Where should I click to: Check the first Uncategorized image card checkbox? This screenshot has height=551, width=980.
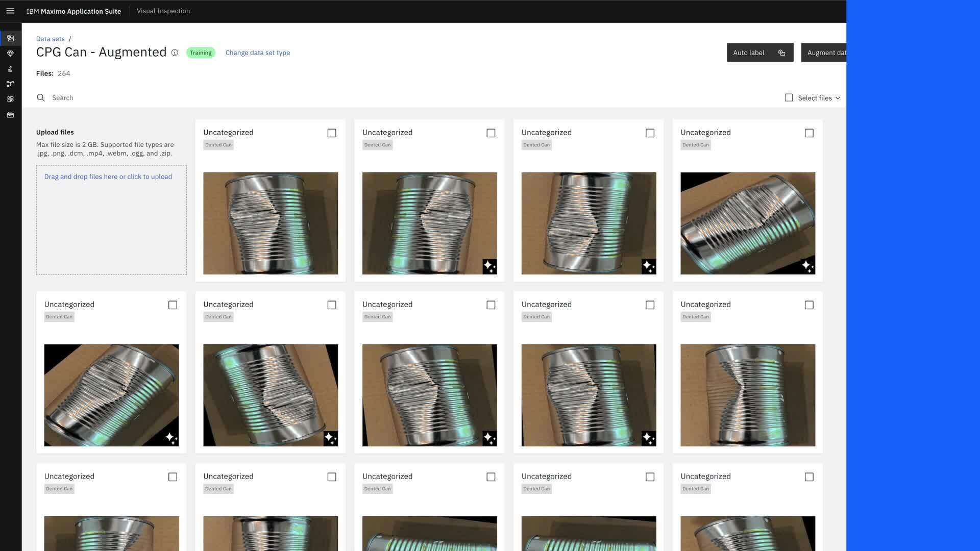point(332,133)
